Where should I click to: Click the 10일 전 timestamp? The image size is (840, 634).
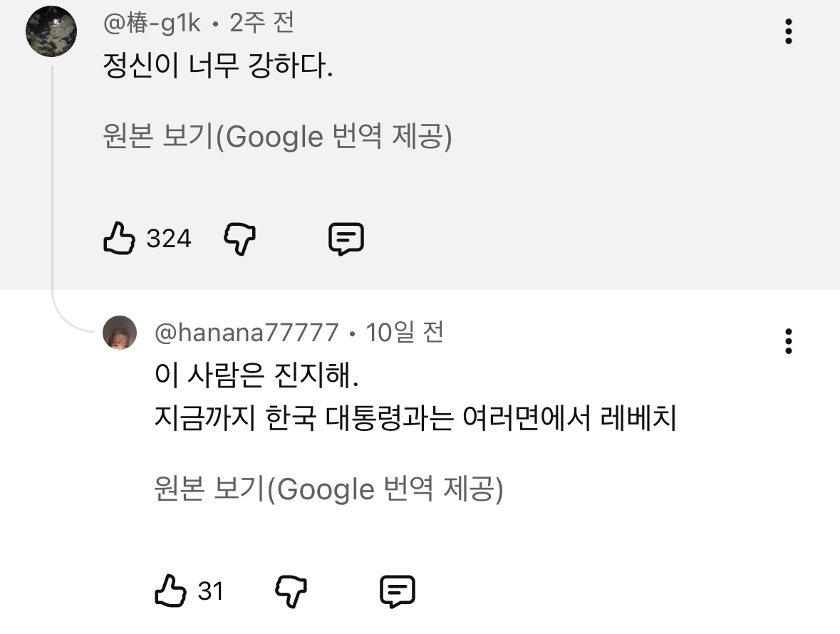(405, 333)
